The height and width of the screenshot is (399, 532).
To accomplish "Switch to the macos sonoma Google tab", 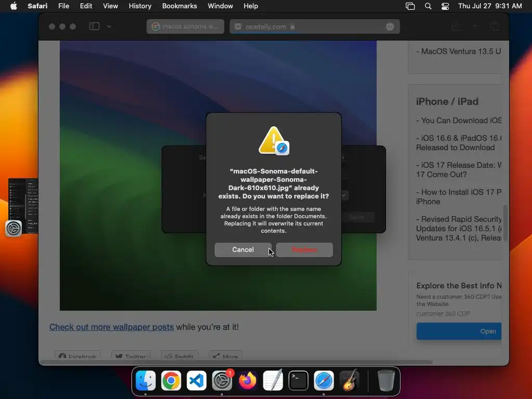I will 185,26.
